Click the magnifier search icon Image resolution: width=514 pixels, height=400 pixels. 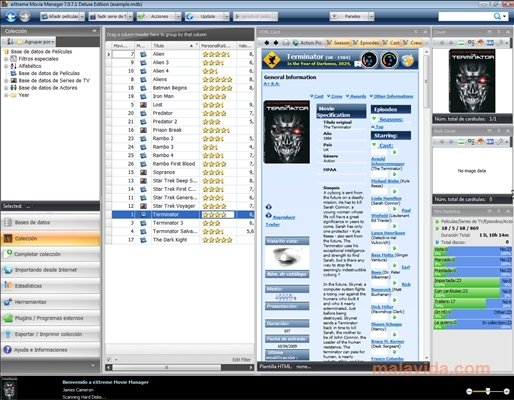point(497,16)
